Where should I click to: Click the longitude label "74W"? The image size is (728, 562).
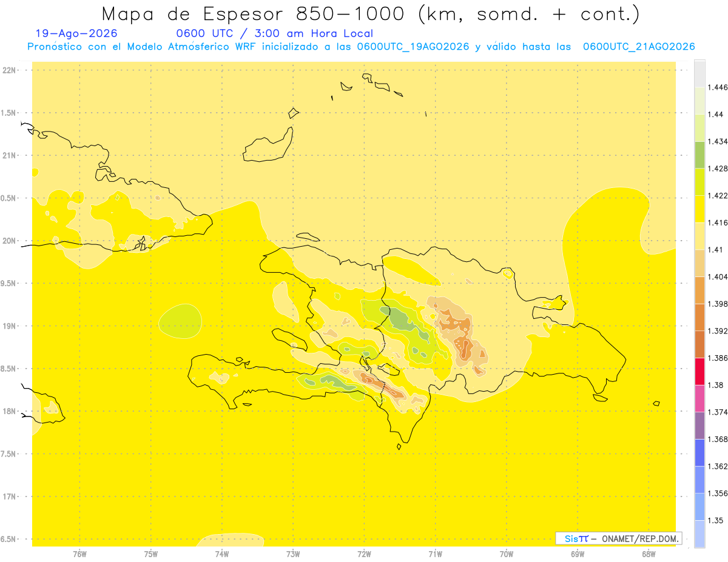click(221, 554)
